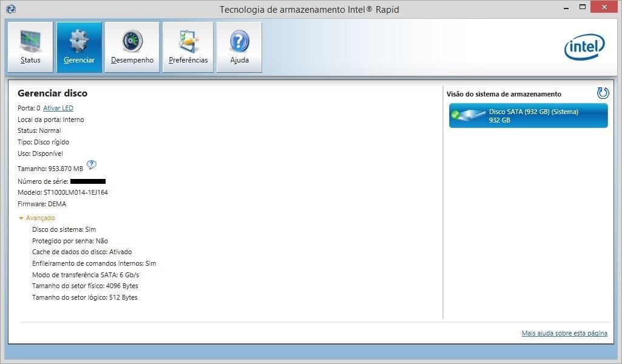
Task: Click the Firmware: DEMA line
Action: click(42, 204)
